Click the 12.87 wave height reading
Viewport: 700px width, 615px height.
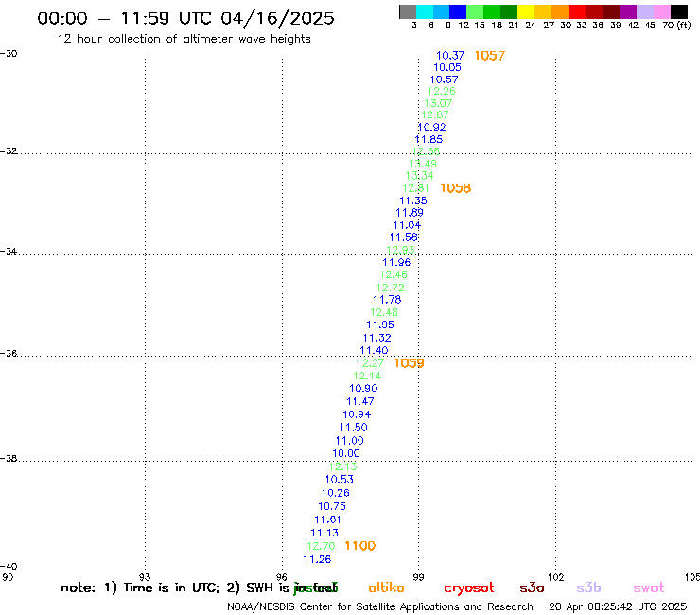pyautogui.click(x=435, y=114)
